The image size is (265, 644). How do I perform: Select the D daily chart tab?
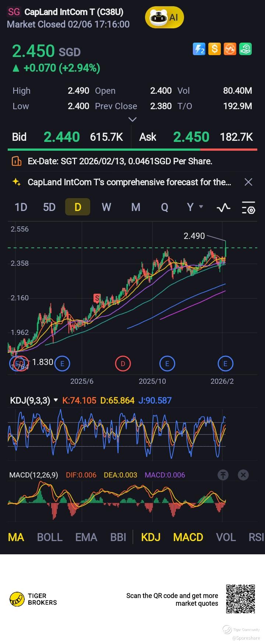pyautogui.click(x=78, y=207)
